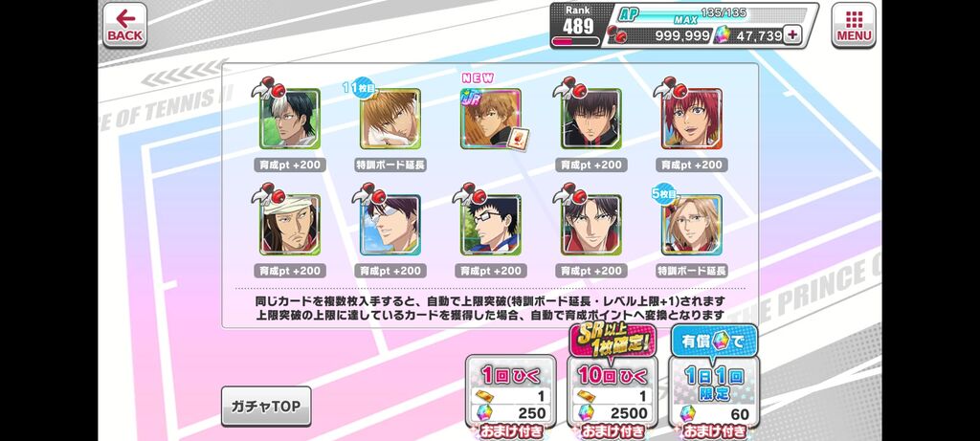Tap the BACK arrow button

(x=124, y=25)
